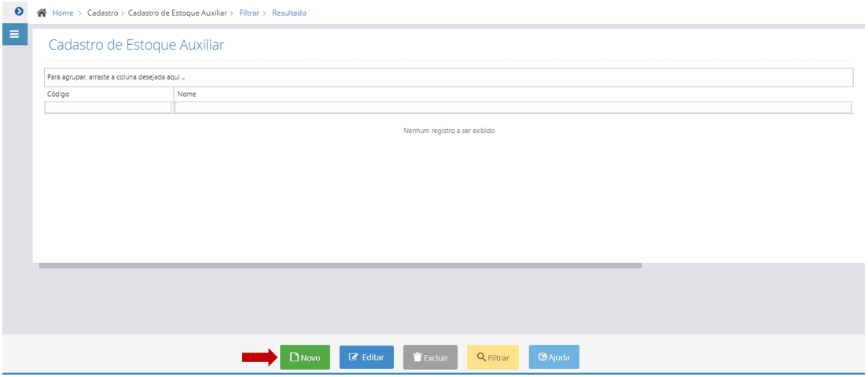Screen dimensions: 868x377
Task: Click the Home breadcrumb link
Action: click(x=63, y=13)
